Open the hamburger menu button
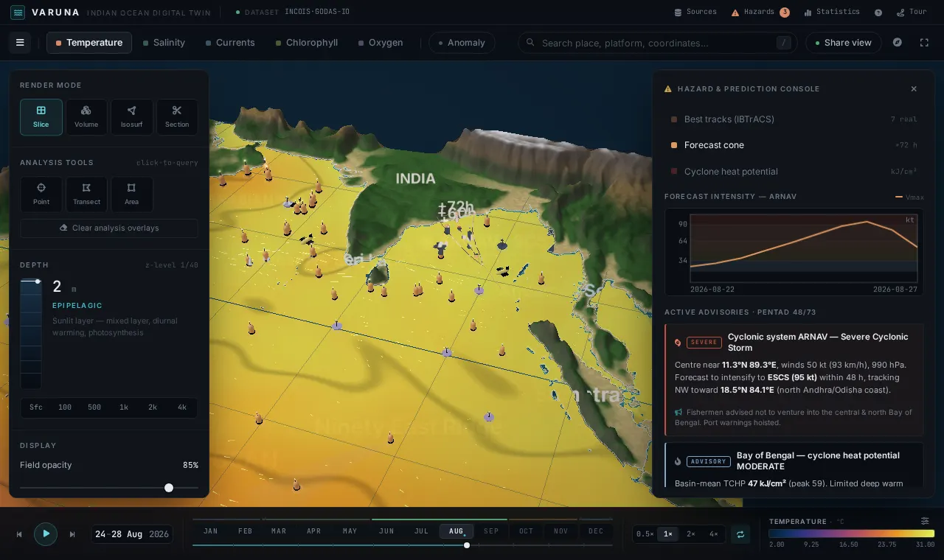Image resolution: width=944 pixels, height=560 pixels. click(x=20, y=43)
